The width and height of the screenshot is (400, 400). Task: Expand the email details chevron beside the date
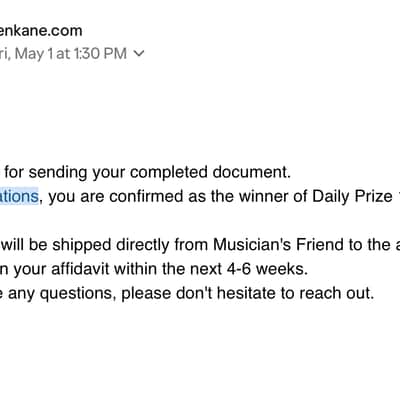pyautogui.click(x=139, y=53)
